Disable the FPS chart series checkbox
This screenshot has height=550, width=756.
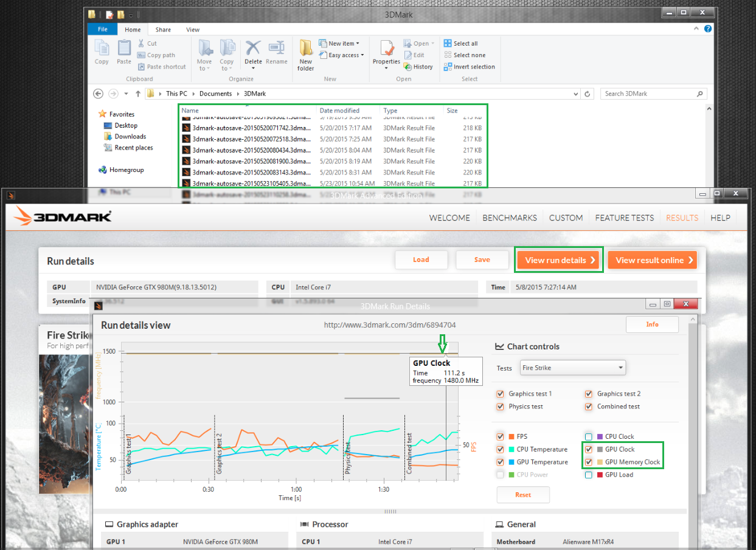pyautogui.click(x=501, y=436)
